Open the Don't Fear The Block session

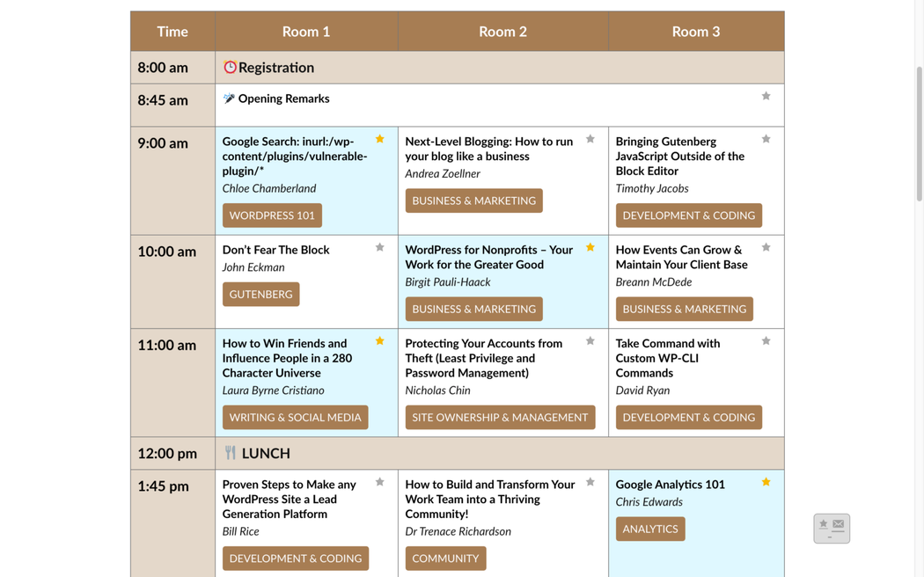(275, 250)
